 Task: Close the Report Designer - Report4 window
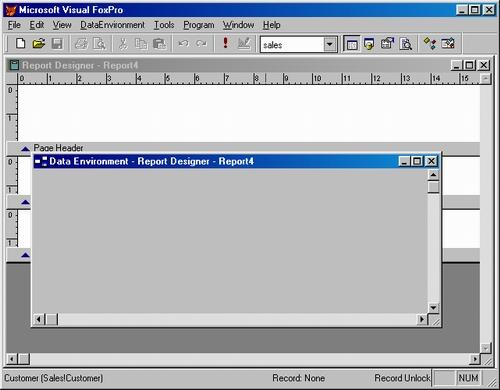(484, 65)
